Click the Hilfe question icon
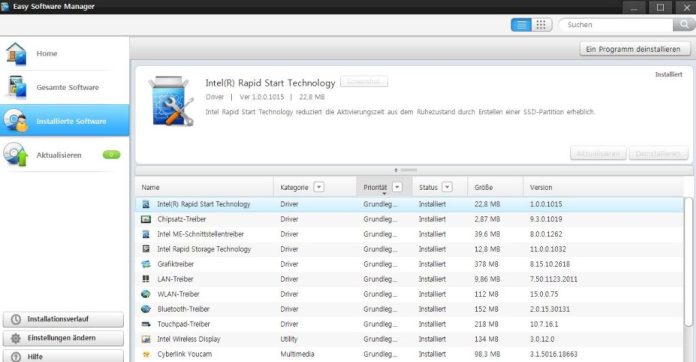 [16, 357]
